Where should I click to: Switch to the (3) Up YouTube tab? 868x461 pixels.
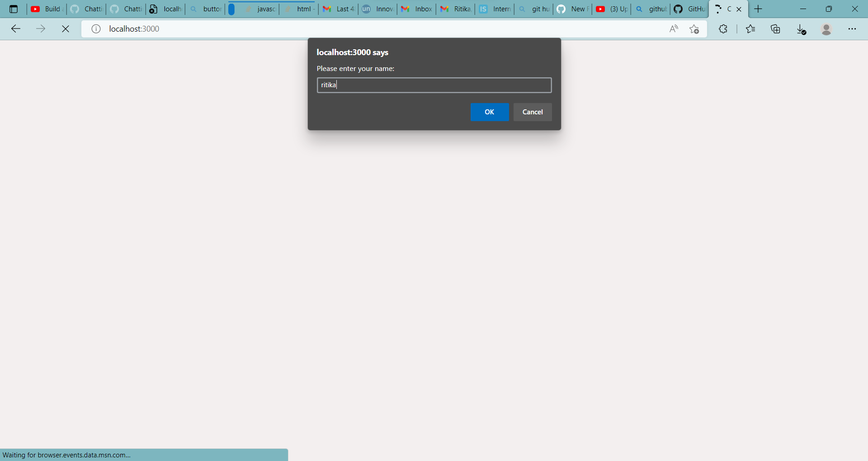click(x=612, y=9)
